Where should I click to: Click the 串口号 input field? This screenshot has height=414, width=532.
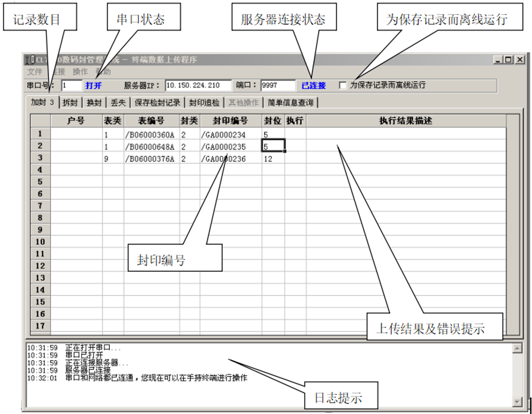(71, 85)
